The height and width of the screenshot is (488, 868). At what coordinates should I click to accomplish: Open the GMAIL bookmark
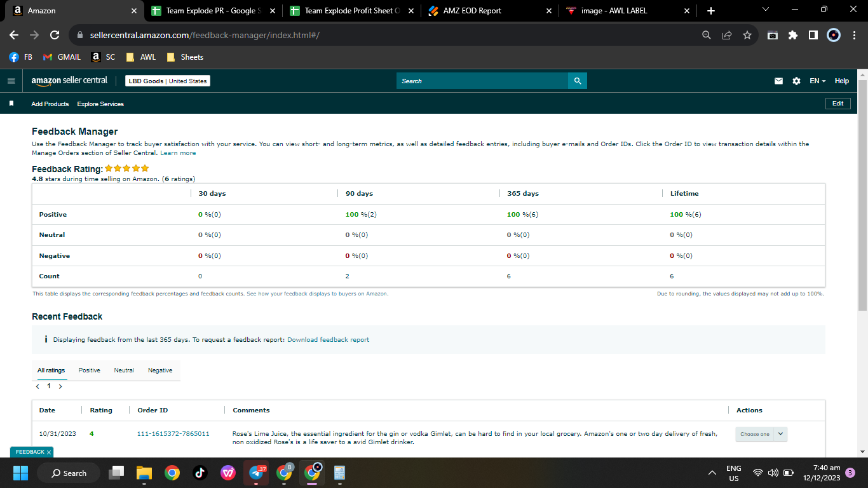[62, 57]
